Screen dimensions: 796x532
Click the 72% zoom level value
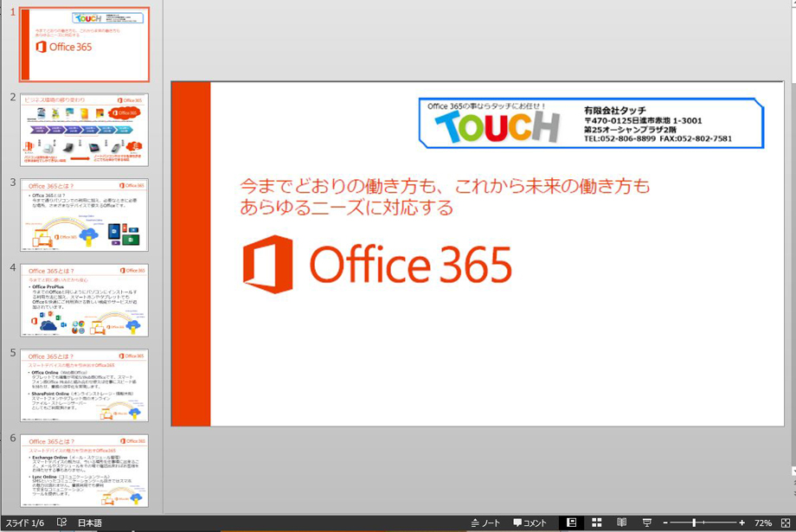point(763,523)
